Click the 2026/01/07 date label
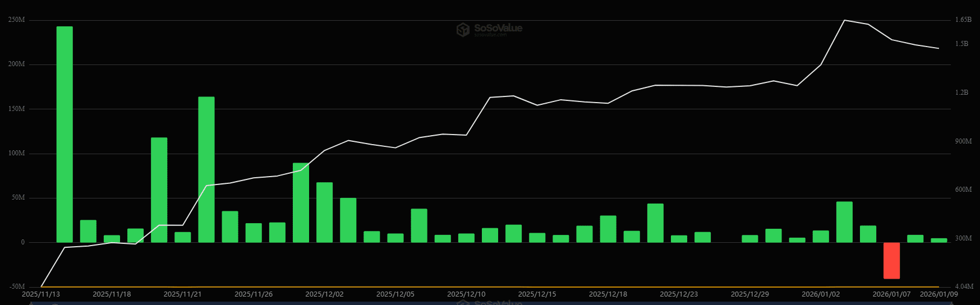 pos(891,294)
